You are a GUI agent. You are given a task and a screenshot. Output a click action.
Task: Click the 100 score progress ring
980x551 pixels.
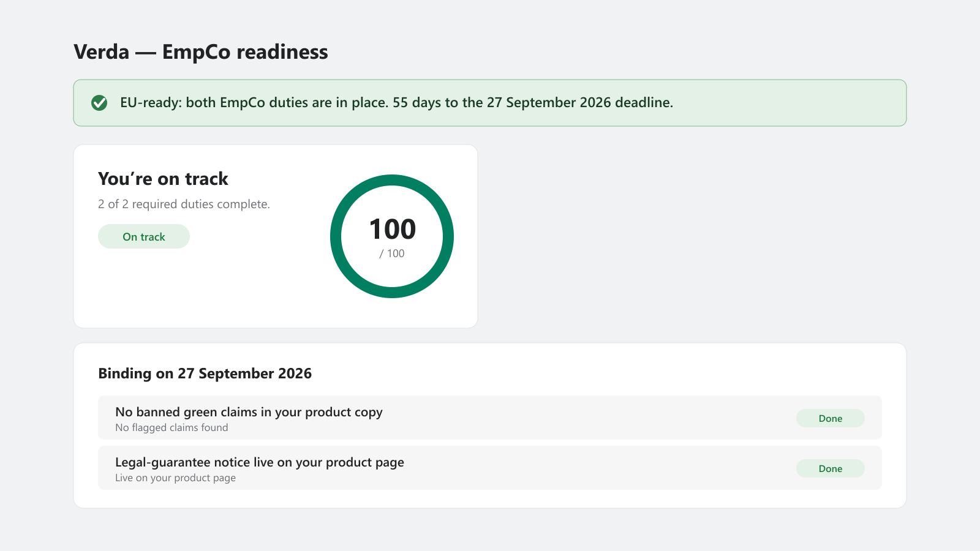[x=392, y=236]
